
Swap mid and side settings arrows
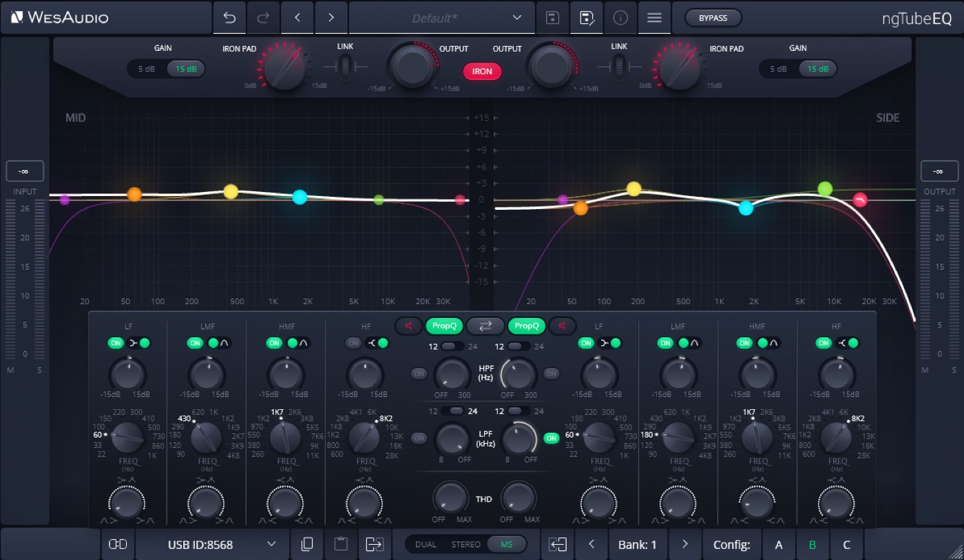[x=485, y=325]
